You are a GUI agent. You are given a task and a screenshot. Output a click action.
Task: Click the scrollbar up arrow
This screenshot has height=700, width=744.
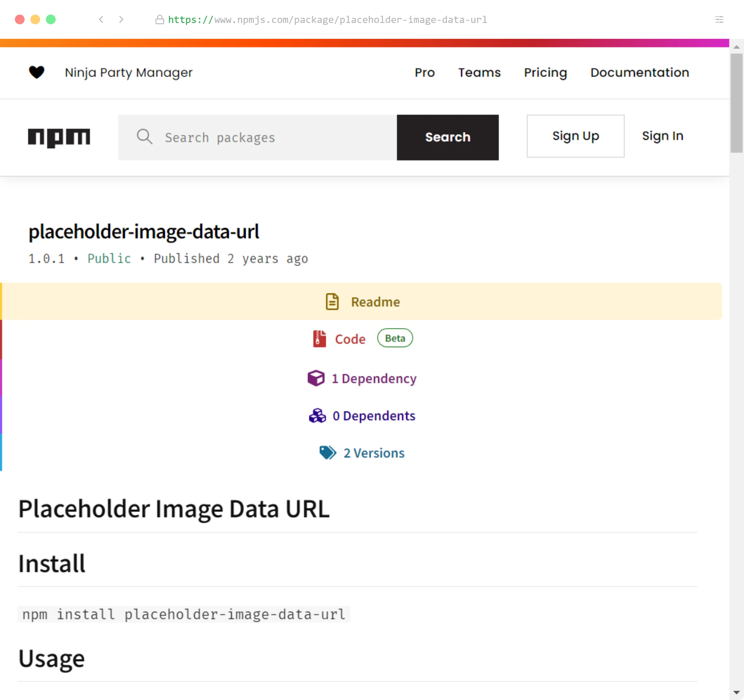[737, 47]
